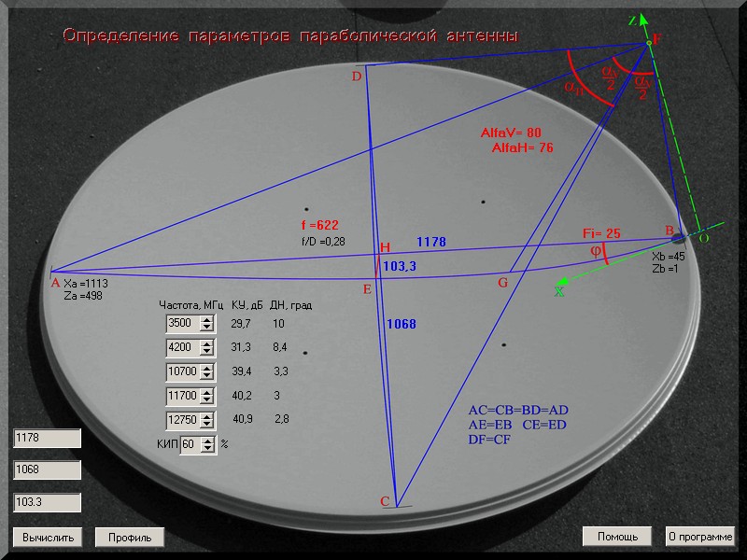Click the focal point F label
This screenshot has width=747, height=560.
tap(657, 38)
